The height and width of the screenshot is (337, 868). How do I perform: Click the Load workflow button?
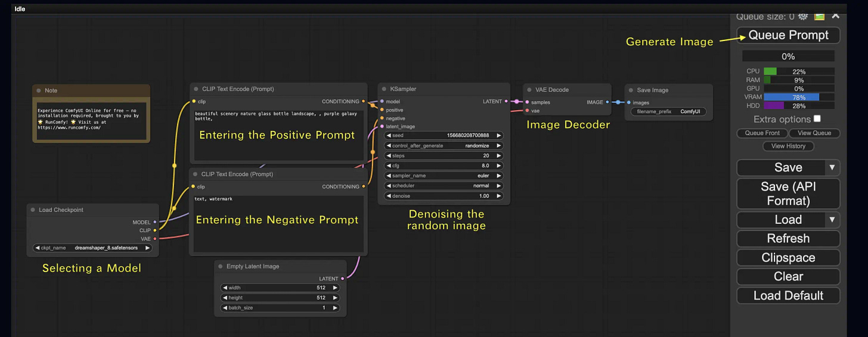pos(781,220)
